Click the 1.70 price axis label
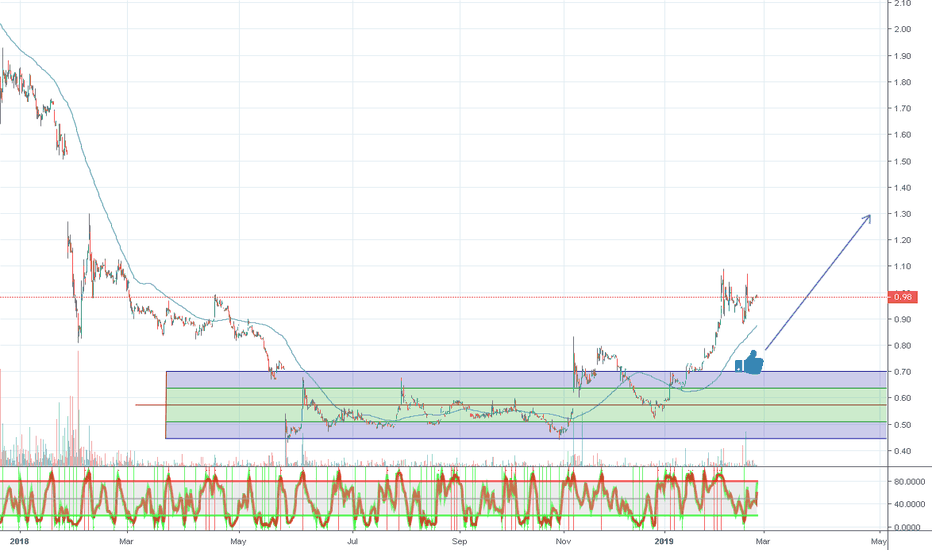 (x=902, y=108)
